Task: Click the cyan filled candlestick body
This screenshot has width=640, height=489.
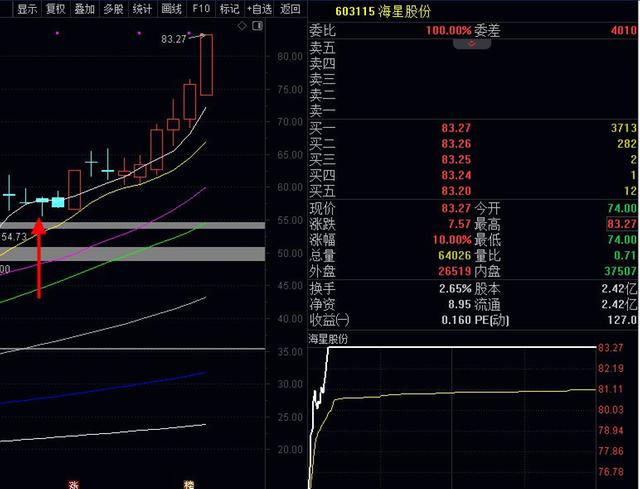Action: 58,202
